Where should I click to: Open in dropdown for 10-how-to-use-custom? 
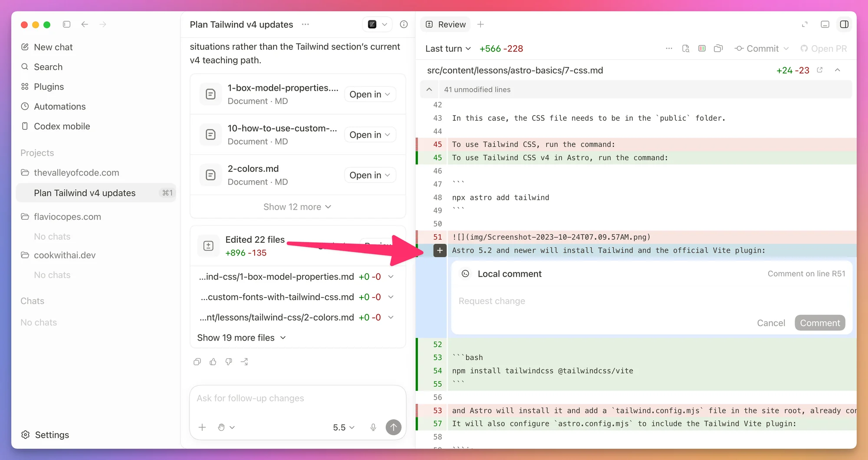370,135
